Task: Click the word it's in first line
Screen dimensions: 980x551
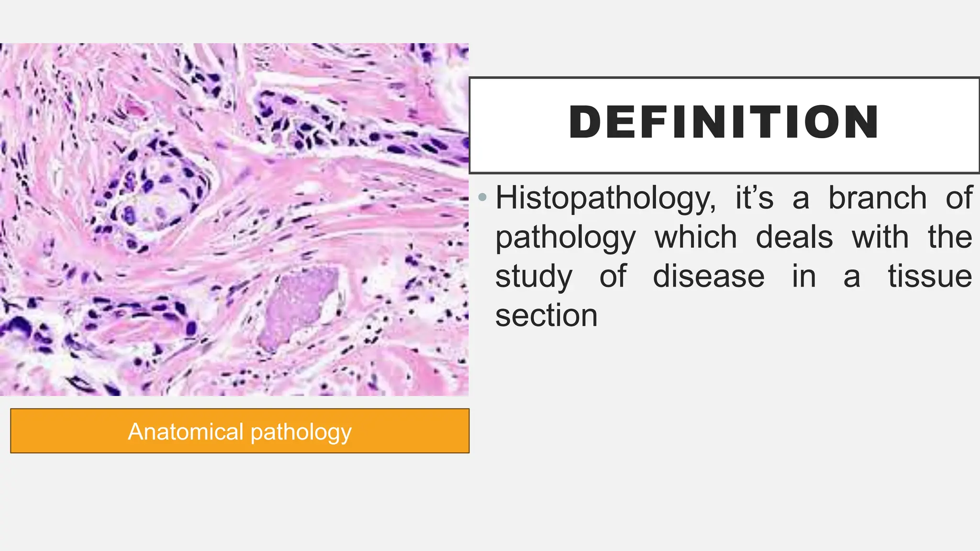Action: (754, 198)
